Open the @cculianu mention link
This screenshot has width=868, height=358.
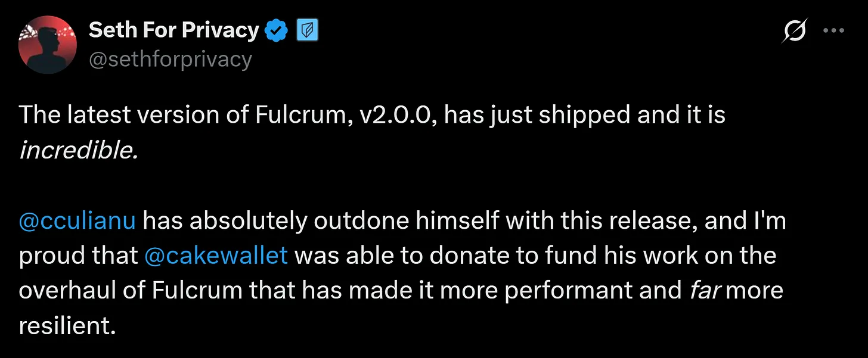(x=77, y=221)
